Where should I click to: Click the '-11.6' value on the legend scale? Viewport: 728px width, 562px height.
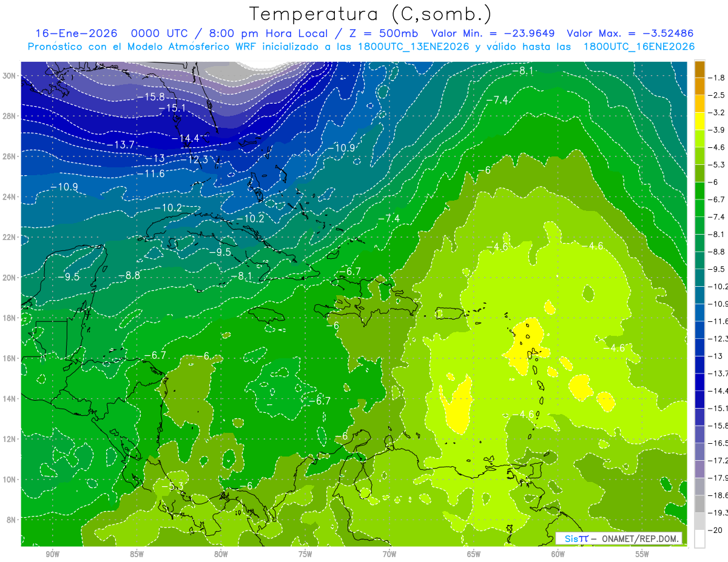pyautogui.click(x=718, y=321)
